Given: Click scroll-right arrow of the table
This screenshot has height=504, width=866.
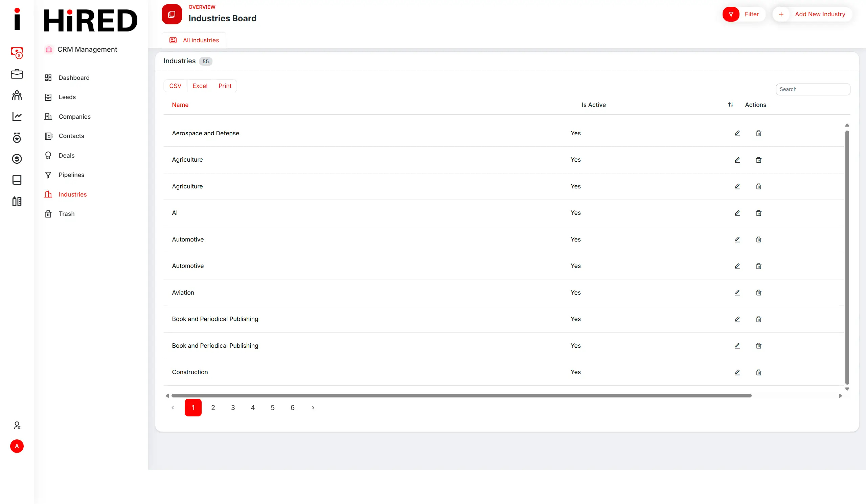Looking at the screenshot, I should (x=840, y=396).
